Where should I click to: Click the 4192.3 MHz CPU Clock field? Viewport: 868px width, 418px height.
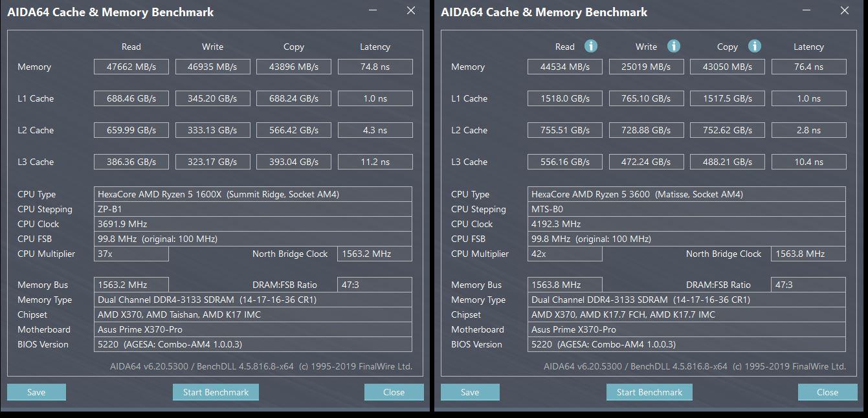coord(687,224)
